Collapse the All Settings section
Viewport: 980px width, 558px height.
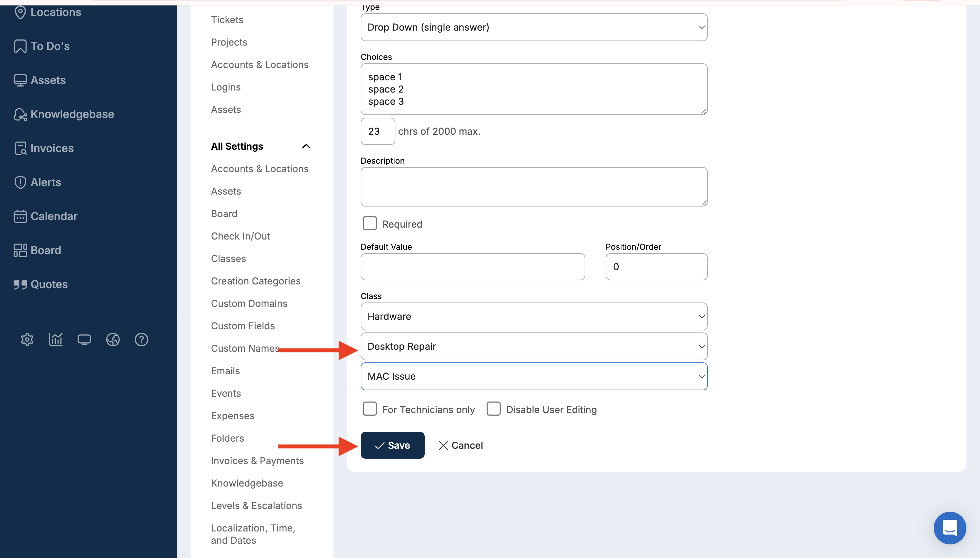(306, 146)
